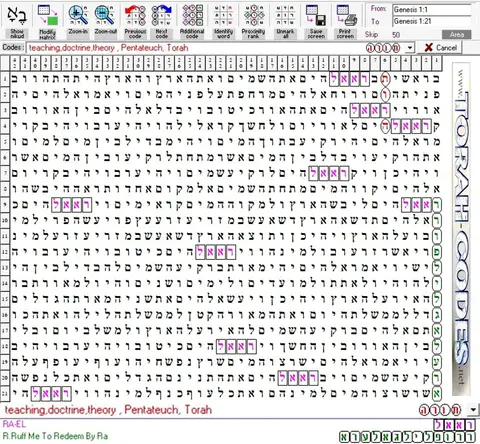
Task: Click the red circled Torah letters in bottom legend
Action: [x=440, y=410]
